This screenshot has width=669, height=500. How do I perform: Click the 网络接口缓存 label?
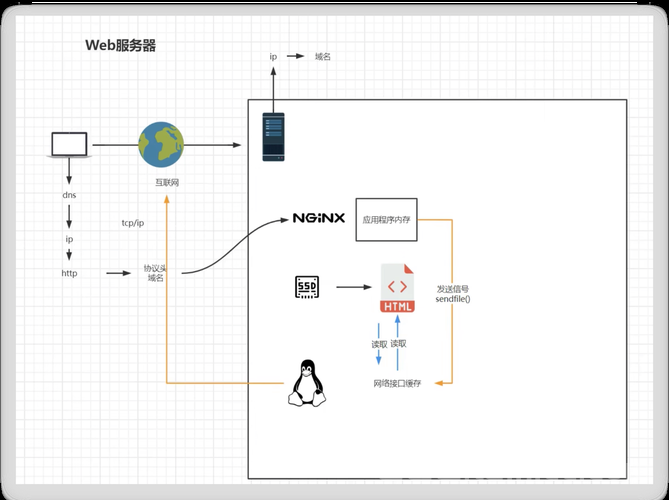397,384
